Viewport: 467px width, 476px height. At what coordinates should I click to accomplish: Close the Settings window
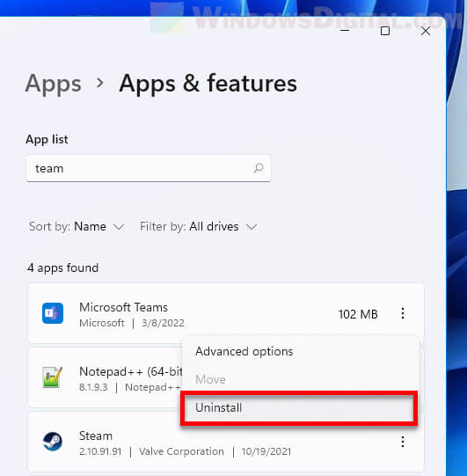[x=426, y=31]
